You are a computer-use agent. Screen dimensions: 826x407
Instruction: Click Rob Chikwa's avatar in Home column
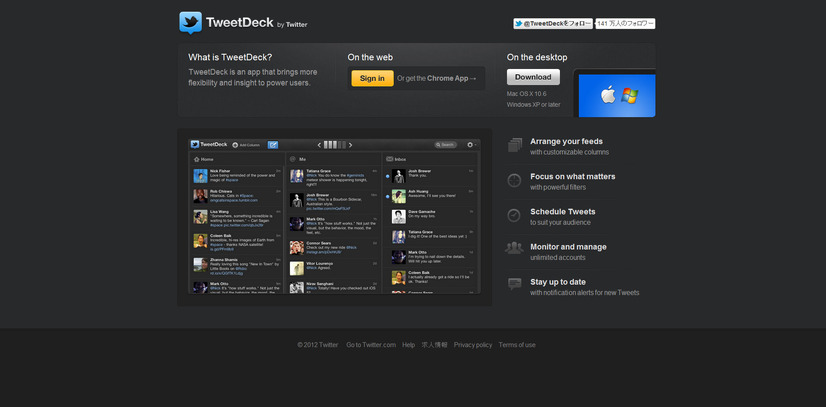(200, 196)
